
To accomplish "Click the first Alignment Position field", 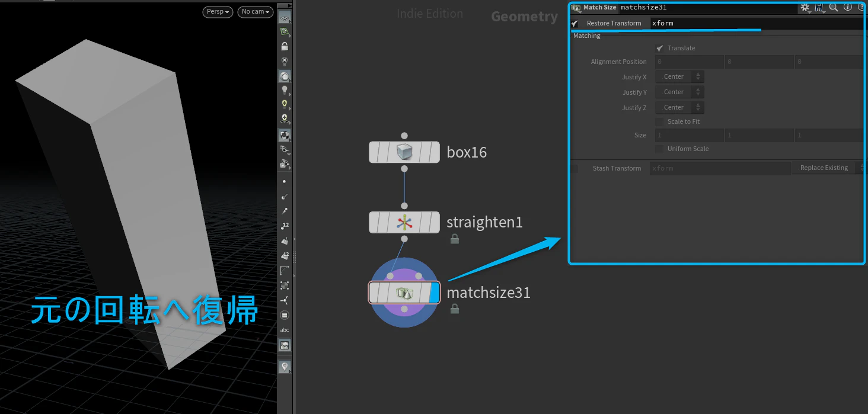I will click(690, 62).
